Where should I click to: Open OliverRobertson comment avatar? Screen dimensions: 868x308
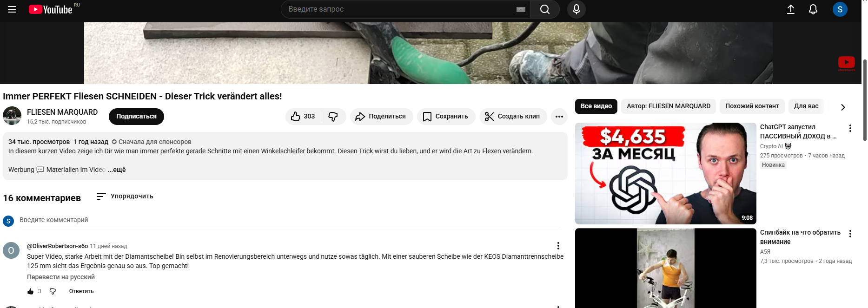[x=11, y=250]
